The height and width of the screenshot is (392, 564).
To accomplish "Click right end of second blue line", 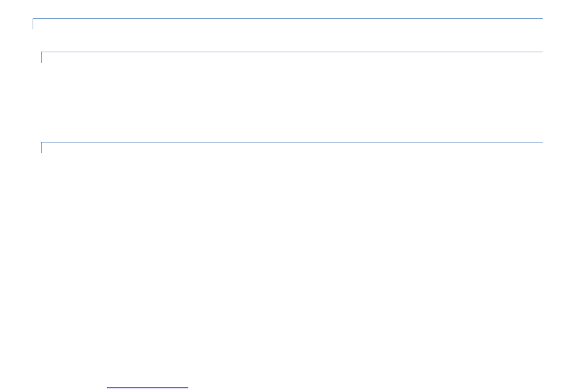I will [x=541, y=52].
